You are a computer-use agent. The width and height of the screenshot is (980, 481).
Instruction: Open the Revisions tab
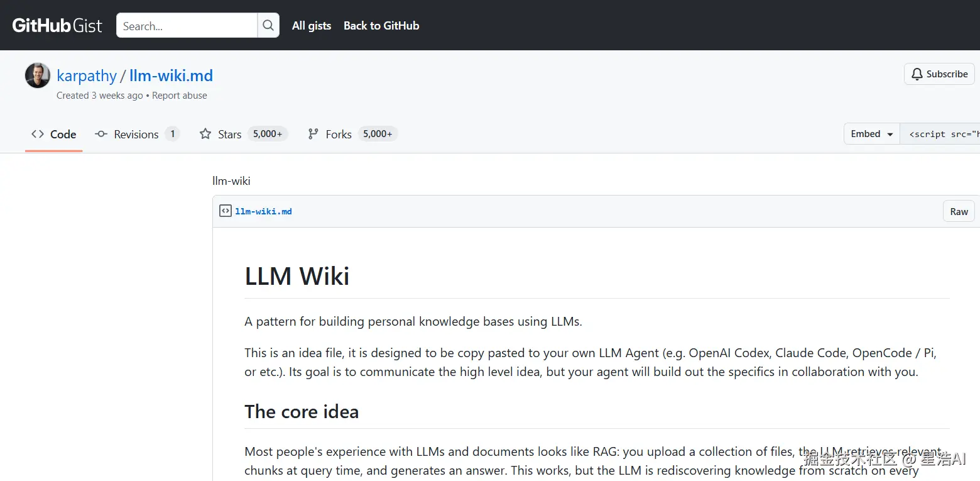point(137,134)
